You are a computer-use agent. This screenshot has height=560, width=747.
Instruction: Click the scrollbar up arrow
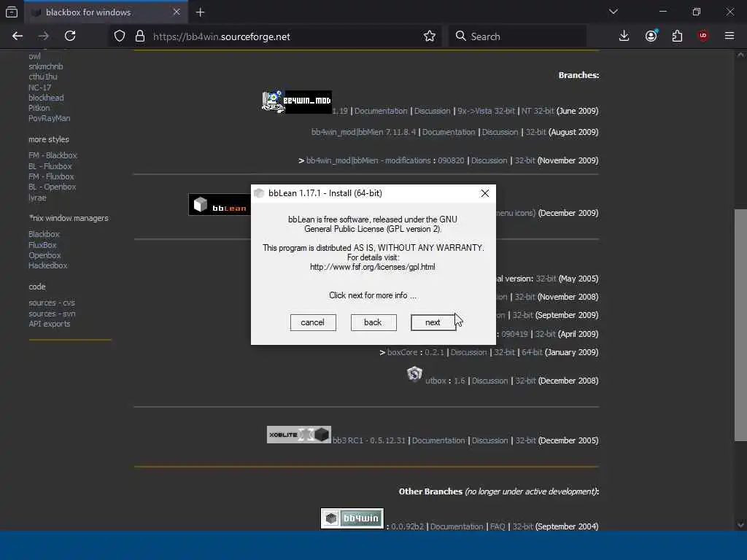740,55
